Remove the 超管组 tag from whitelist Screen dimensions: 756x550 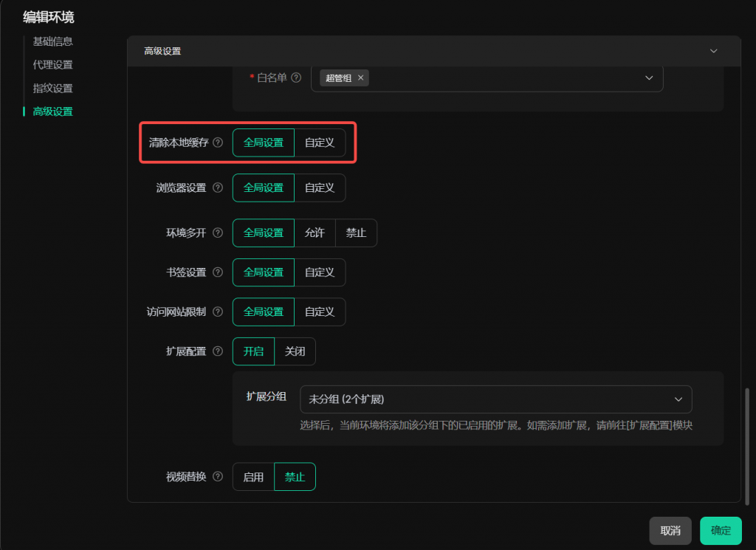coord(360,78)
